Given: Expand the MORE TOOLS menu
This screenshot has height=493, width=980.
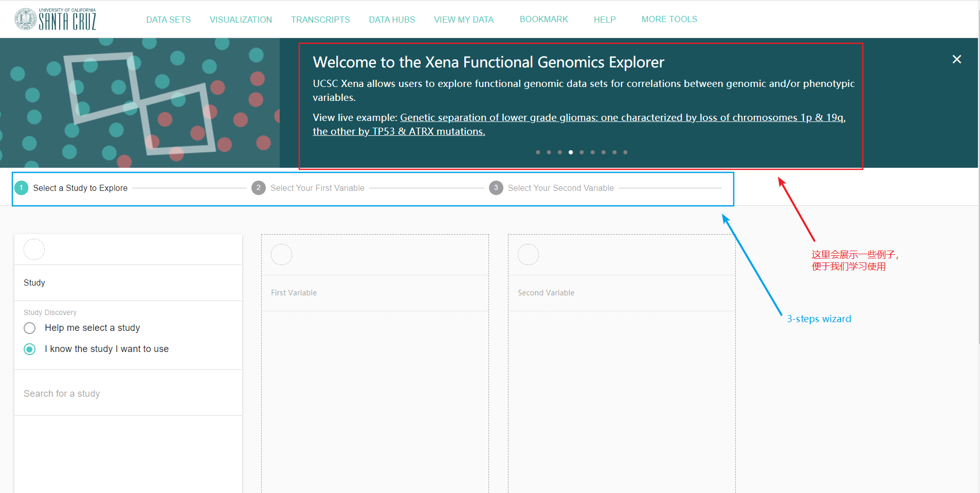Looking at the screenshot, I should (x=669, y=19).
